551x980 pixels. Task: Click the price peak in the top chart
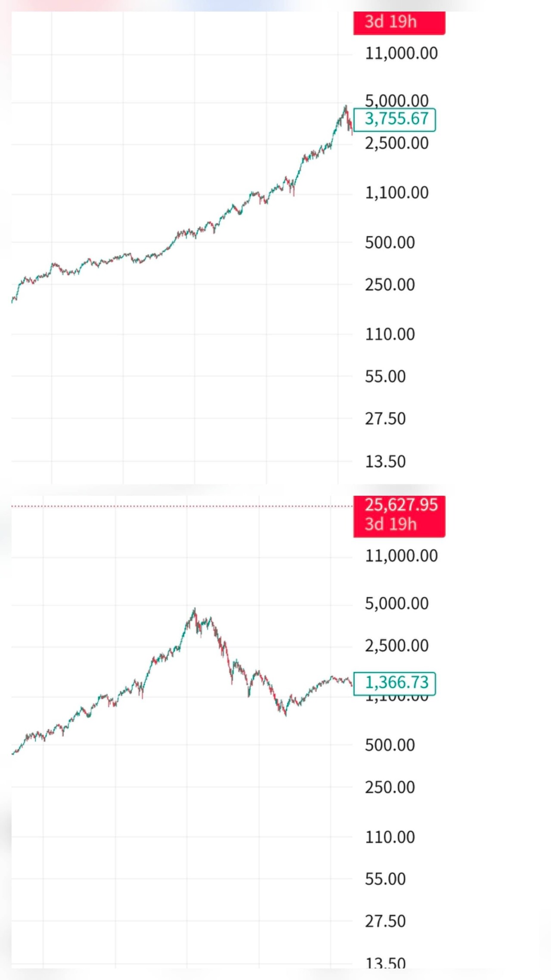[x=345, y=107]
